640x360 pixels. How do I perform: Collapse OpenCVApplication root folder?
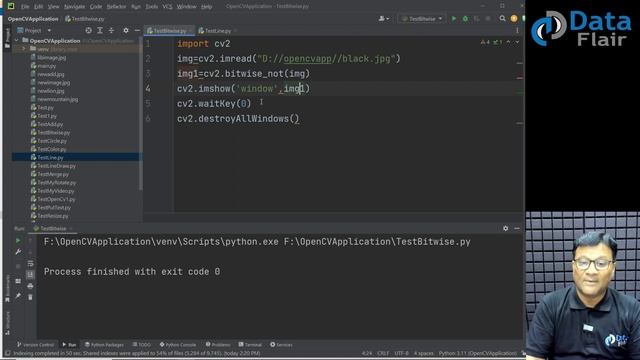[17, 40]
